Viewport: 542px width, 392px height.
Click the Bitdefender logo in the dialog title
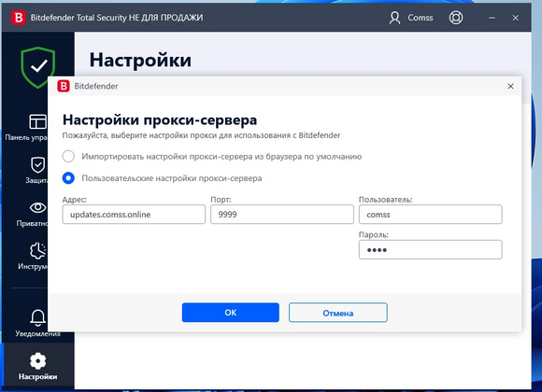64,86
